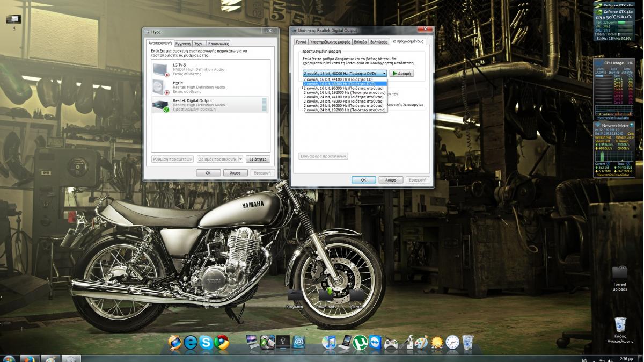The height and width of the screenshot is (362, 644).
Task: Open the Βελτιώσεις tab
Action: coord(378,41)
